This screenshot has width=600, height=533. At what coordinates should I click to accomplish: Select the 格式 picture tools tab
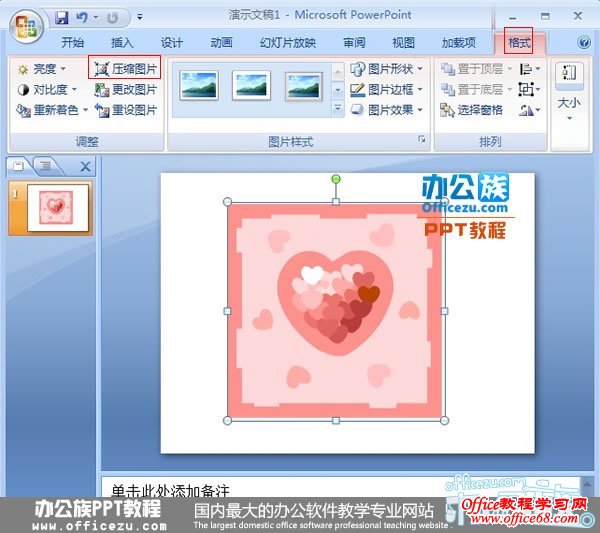518,42
